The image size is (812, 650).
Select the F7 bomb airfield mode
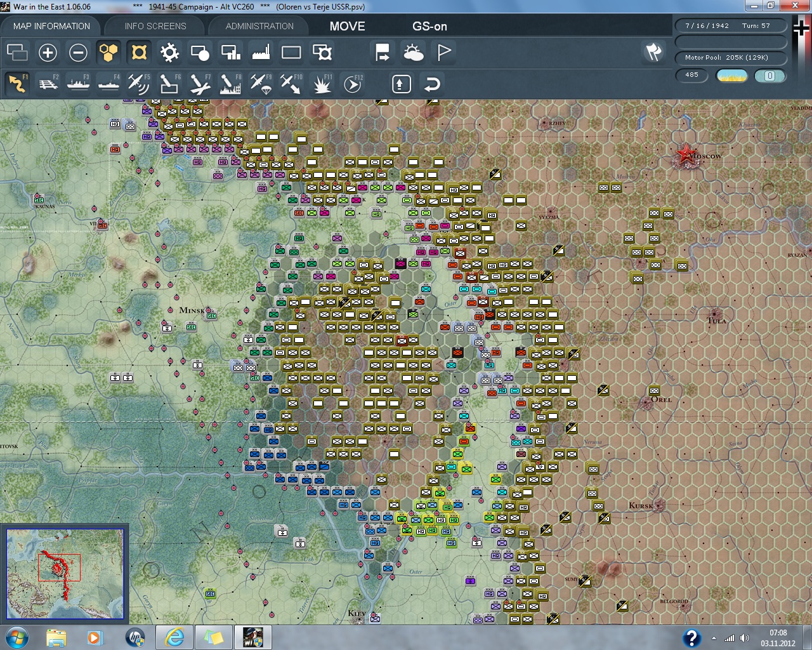[200, 84]
